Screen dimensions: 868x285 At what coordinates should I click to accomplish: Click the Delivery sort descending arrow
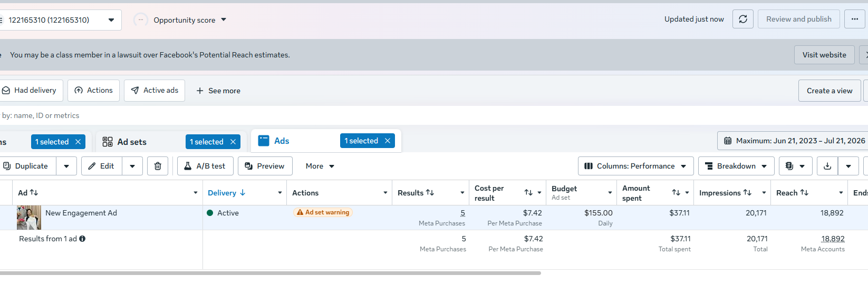(243, 193)
